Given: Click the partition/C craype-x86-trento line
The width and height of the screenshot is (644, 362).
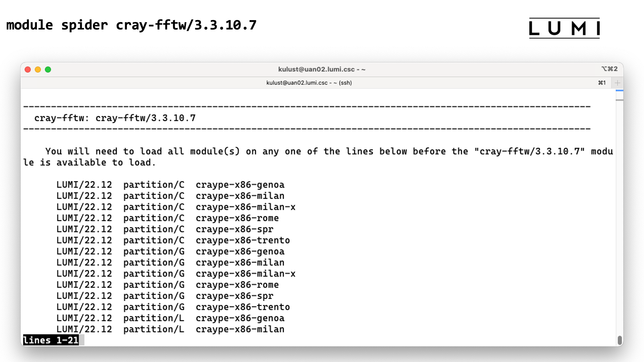Looking at the screenshot, I should [x=173, y=240].
